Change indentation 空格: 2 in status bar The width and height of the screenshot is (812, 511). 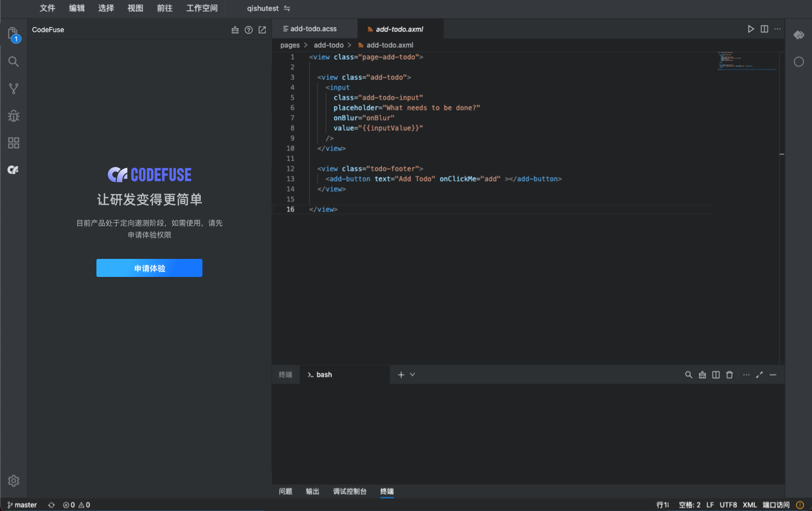(690, 505)
